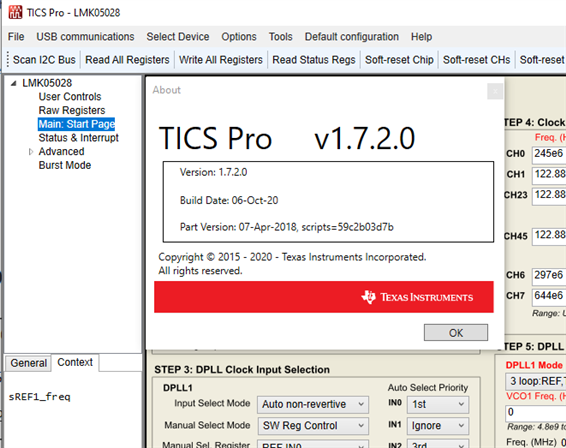Select Main: Start Page tree item
The height and width of the screenshot is (448, 566).
(x=77, y=124)
